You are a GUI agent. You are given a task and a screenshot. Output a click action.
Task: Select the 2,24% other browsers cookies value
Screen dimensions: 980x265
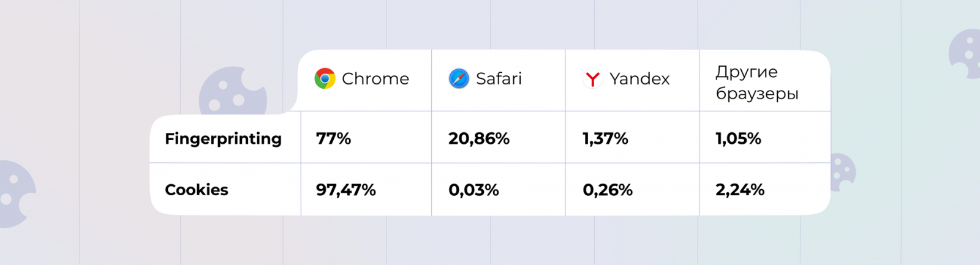pyautogui.click(x=740, y=190)
